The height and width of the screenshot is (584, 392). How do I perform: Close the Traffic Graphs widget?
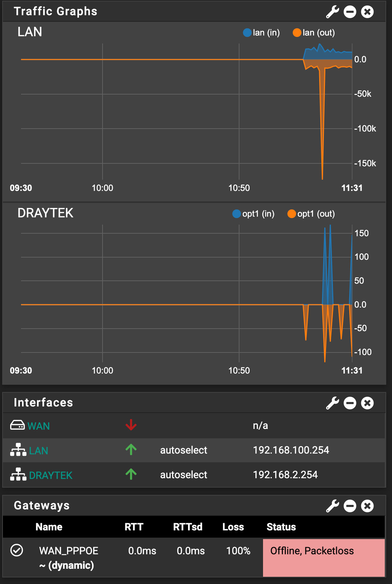pos(367,12)
